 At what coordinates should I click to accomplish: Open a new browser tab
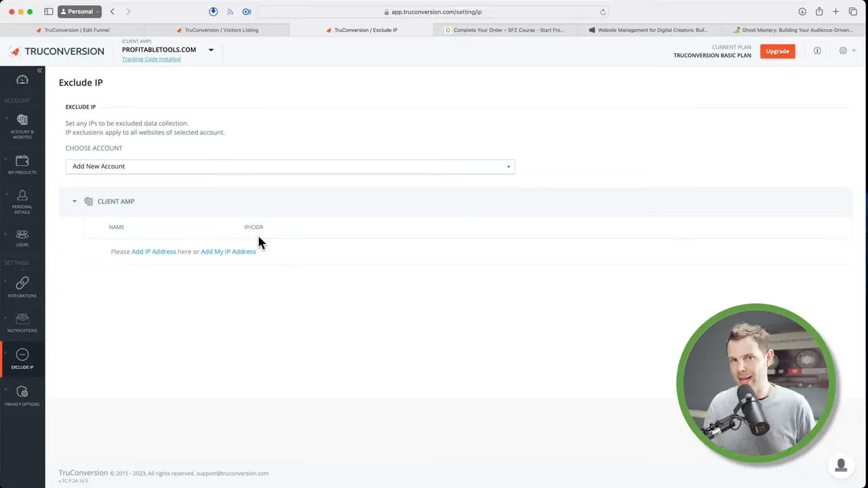tap(835, 12)
